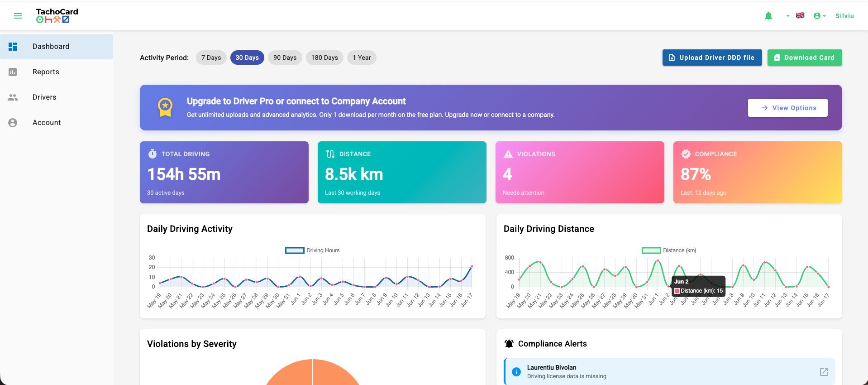868x385 pixels.
Task: Click the info icon on Laurentiu Bivolan alert
Action: click(x=516, y=372)
